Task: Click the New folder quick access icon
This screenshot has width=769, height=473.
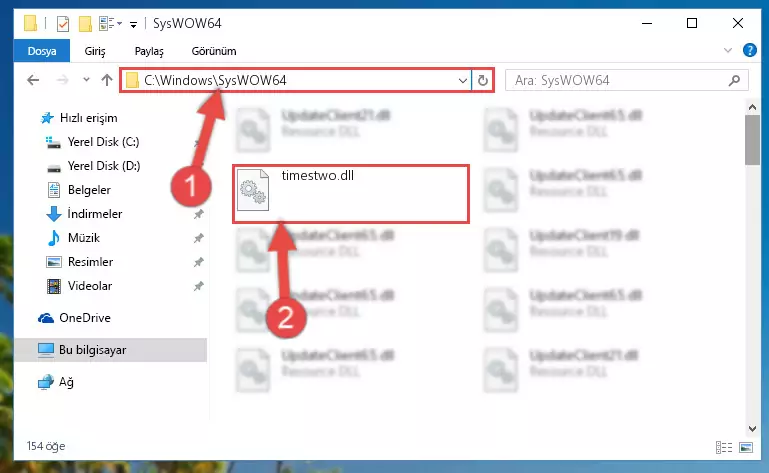Action: pyautogui.click(x=85, y=23)
